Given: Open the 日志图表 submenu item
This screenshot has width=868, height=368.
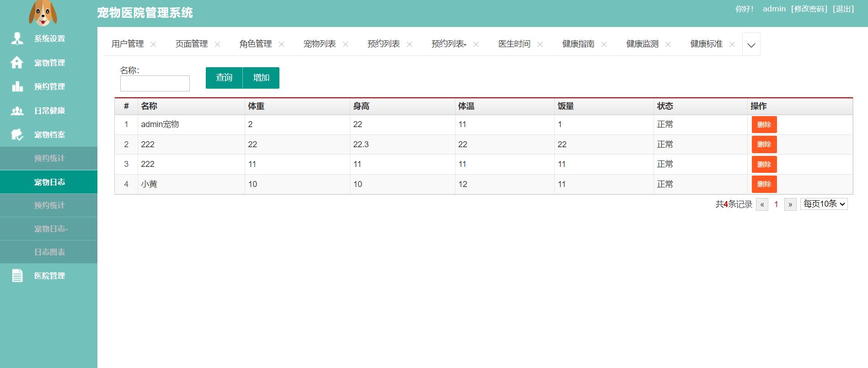Looking at the screenshot, I should (x=48, y=252).
